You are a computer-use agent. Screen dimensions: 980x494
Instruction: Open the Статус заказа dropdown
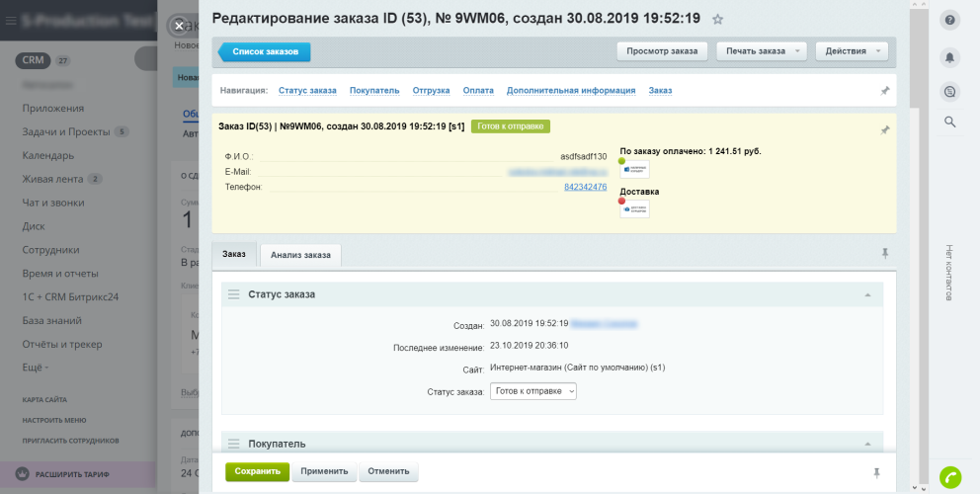point(533,391)
